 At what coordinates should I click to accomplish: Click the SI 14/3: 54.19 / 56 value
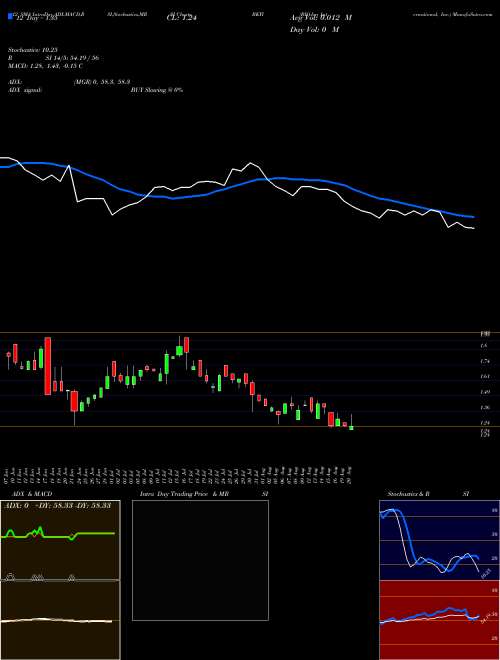click(72, 58)
